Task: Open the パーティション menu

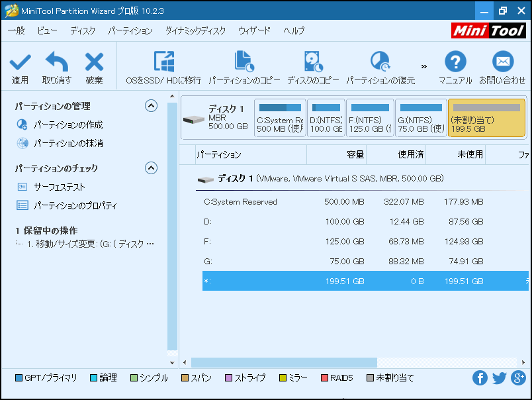Action: pyautogui.click(x=130, y=30)
